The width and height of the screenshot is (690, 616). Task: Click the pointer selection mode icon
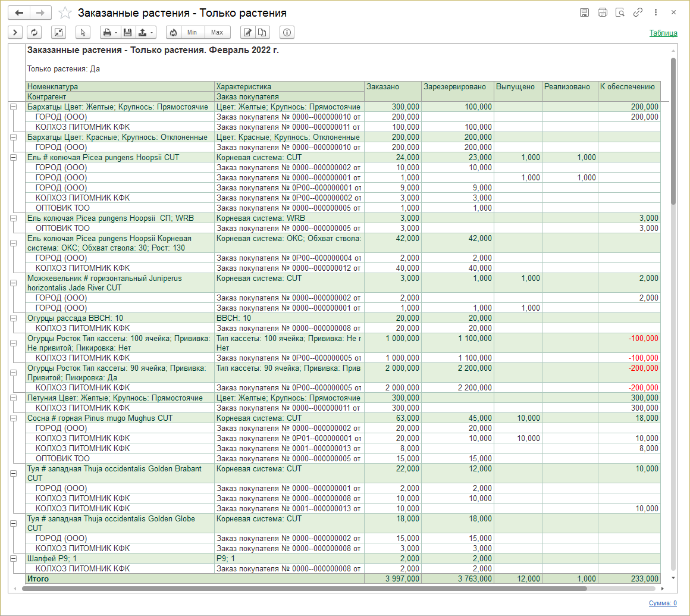tap(82, 33)
